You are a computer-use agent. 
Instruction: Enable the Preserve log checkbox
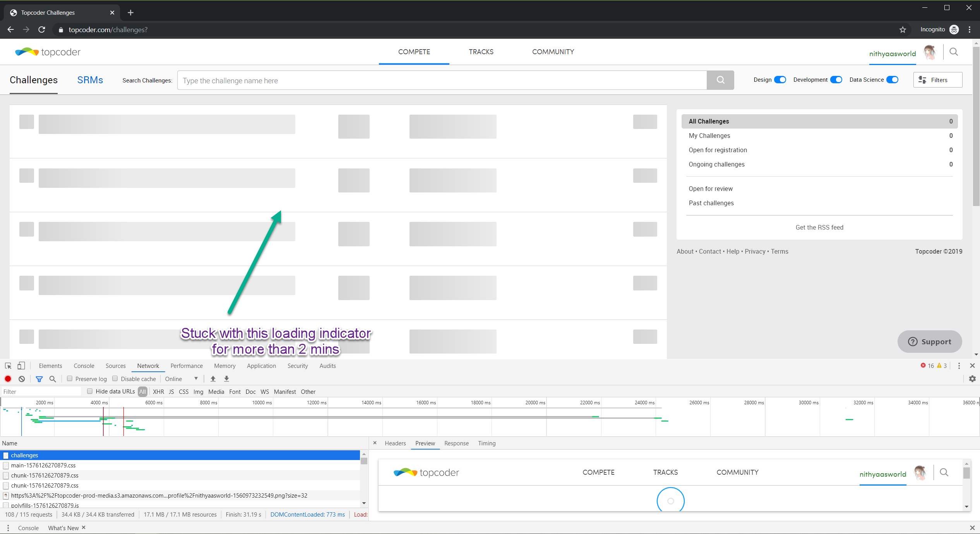click(x=70, y=379)
